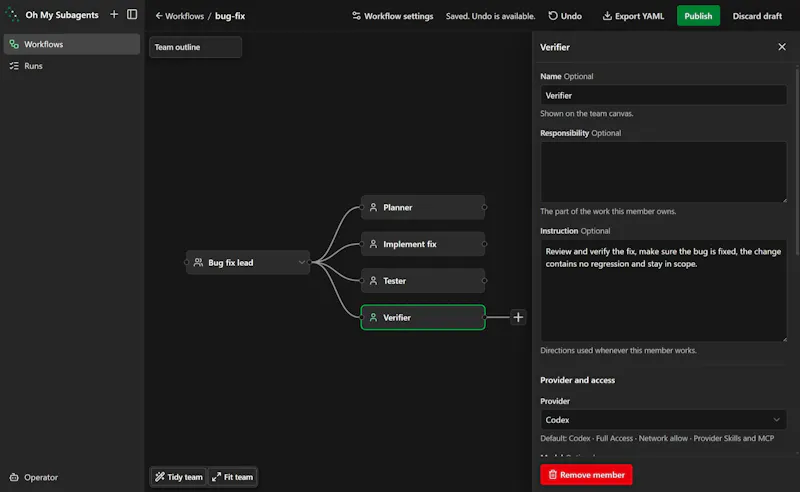Click 'Directions used whenever this member works.'
800x492 pixels.
(x=618, y=351)
